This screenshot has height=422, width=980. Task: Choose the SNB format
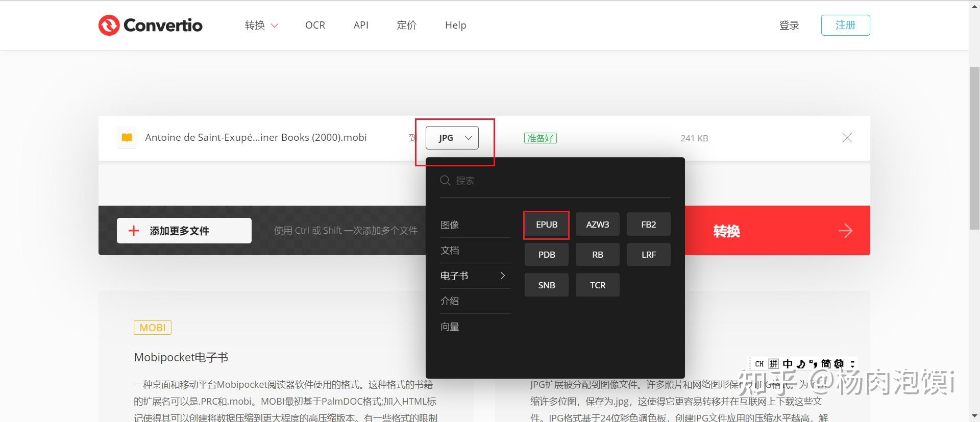546,285
